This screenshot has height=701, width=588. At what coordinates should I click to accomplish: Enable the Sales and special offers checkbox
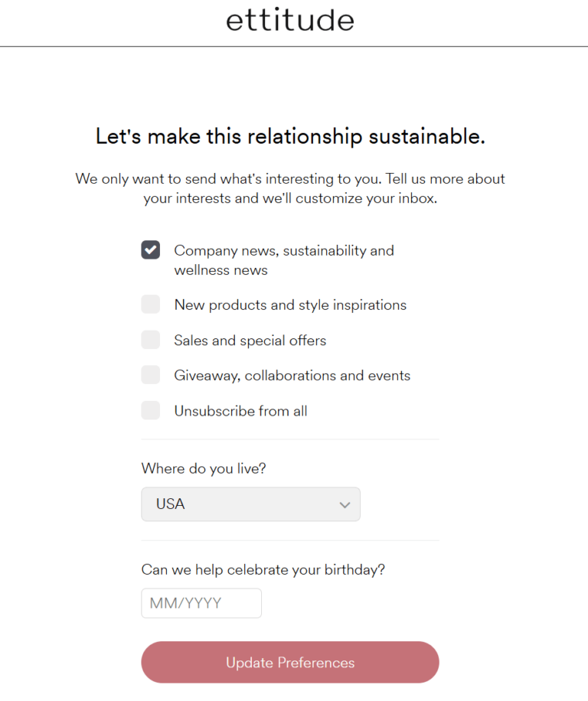click(151, 340)
